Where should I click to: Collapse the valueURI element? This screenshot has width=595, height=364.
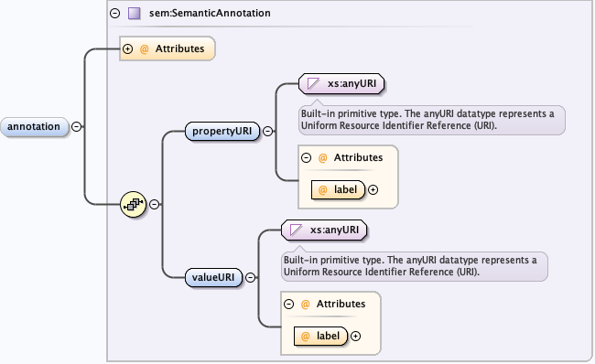(x=250, y=277)
